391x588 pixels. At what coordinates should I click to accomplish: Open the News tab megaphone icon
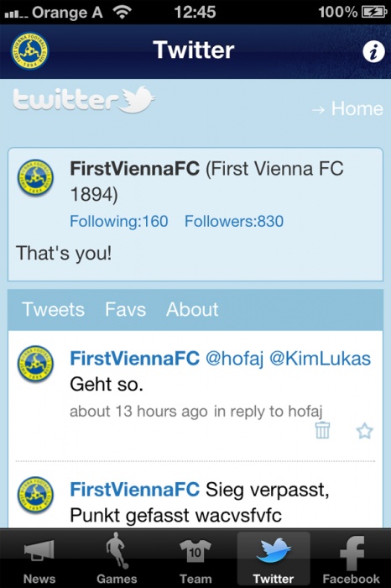tap(39, 550)
